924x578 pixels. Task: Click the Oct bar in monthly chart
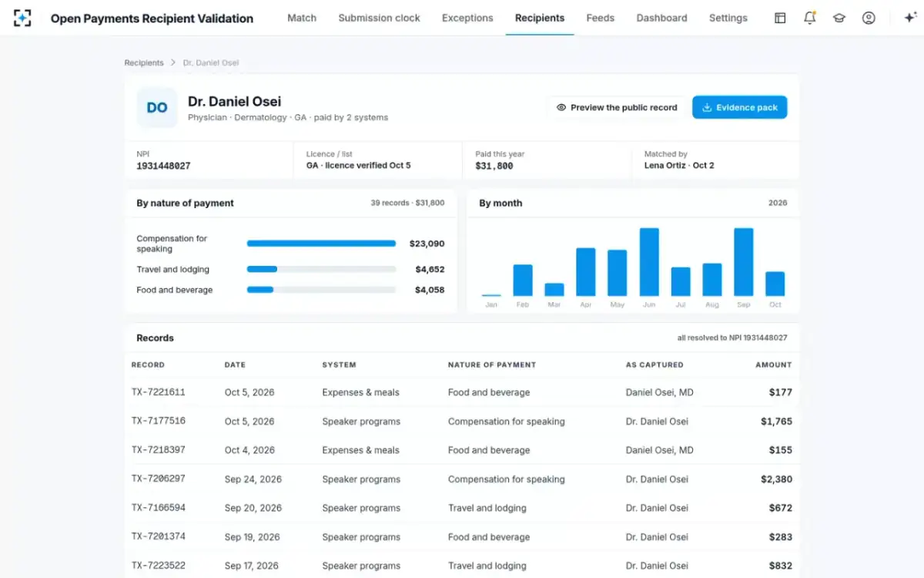(775, 284)
